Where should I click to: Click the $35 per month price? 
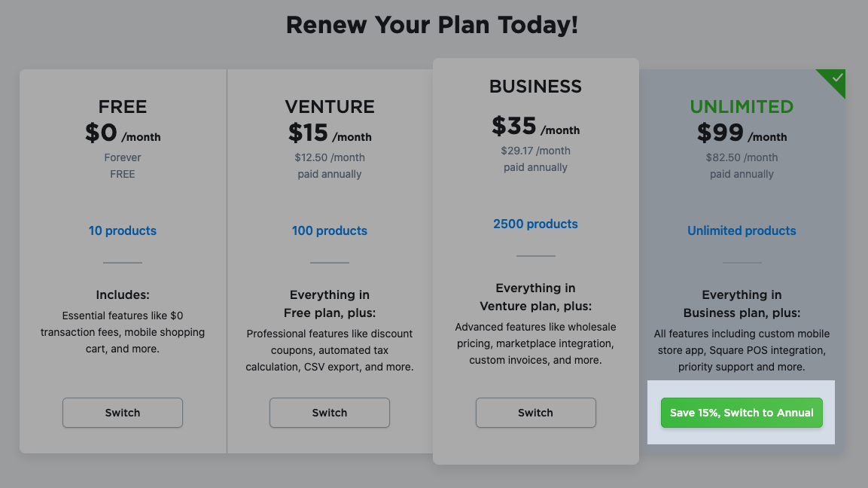535,129
